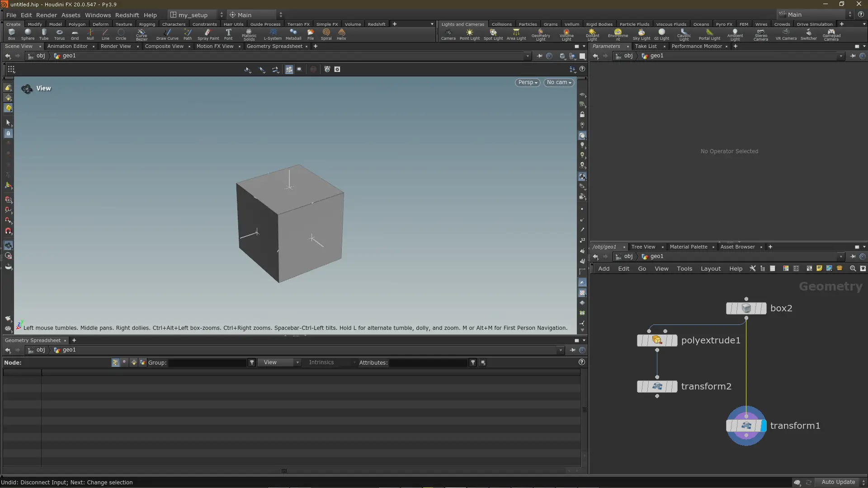Open the Persp viewport dropdown
This screenshot has height=488, width=868.
(527, 82)
